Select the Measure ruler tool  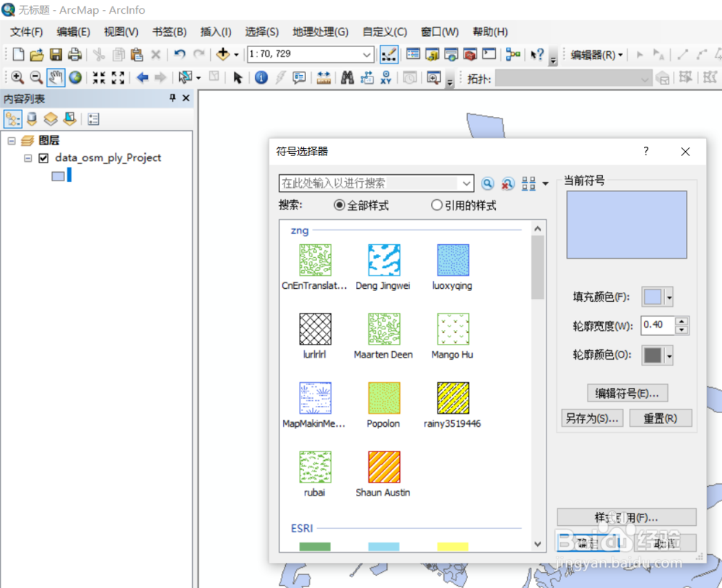click(x=323, y=77)
